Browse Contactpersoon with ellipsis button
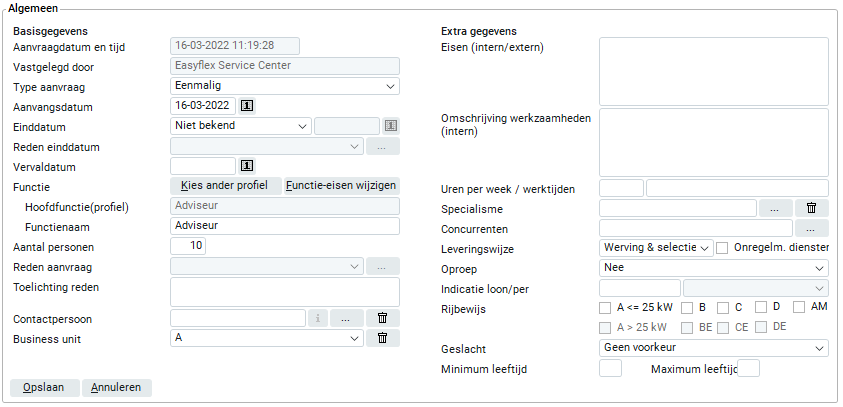 pyautogui.click(x=345, y=318)
